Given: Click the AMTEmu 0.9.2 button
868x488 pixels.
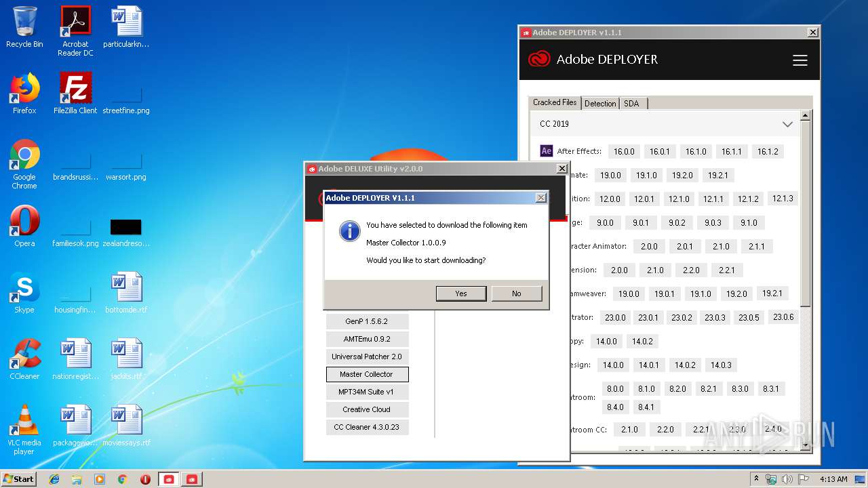Looking at the screenshot, I should pos(367,339).
